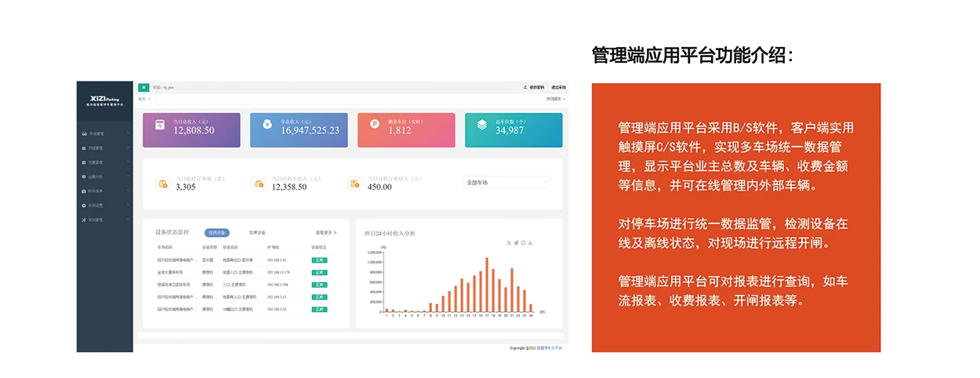Image resolution: width=980 pixels, height=378 pixels.
Task: Select the 首页 tab
Action: 142,99
